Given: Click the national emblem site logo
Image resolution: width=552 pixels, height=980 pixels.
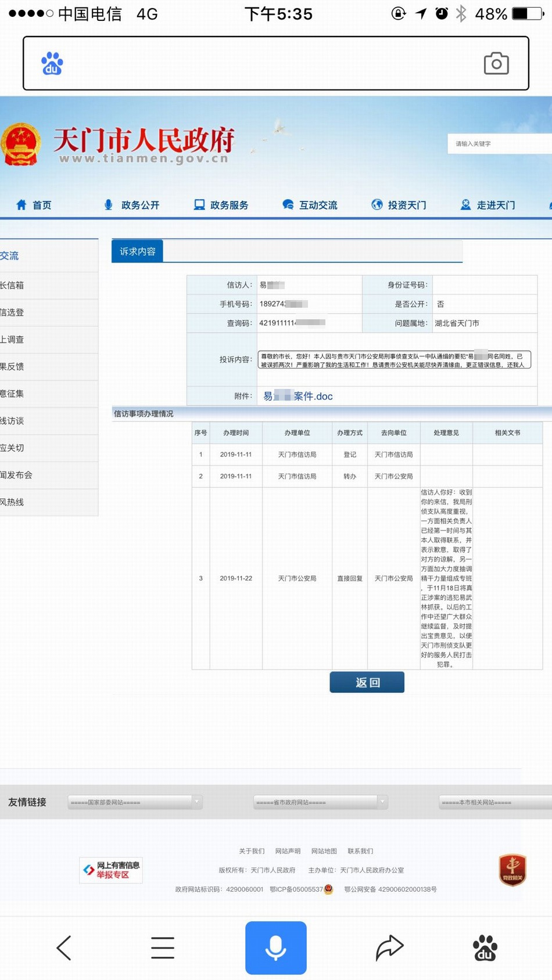Looking at the screenshot, I should (x=21, y=144).
